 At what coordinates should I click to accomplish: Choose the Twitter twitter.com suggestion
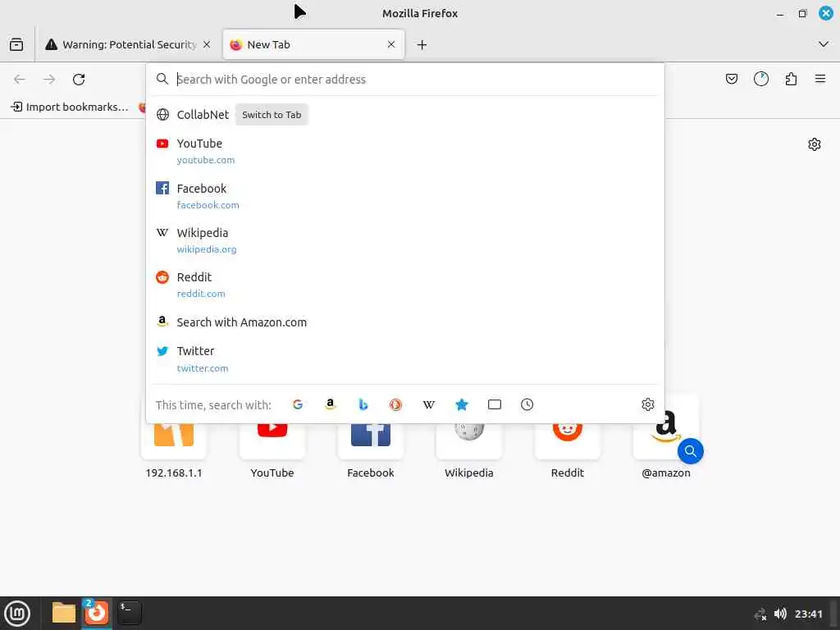click(405, 359)
